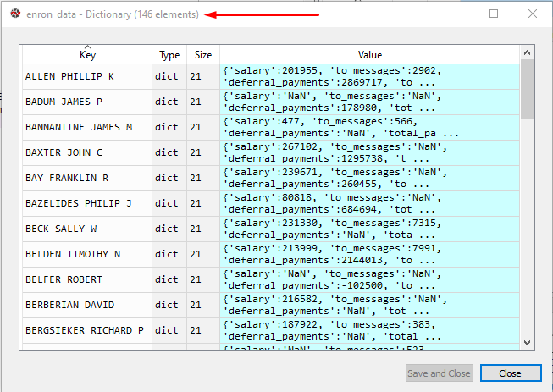553x392 pixels.
Task: Open value cell for BECK SALLY W
Action: (369, 229)
